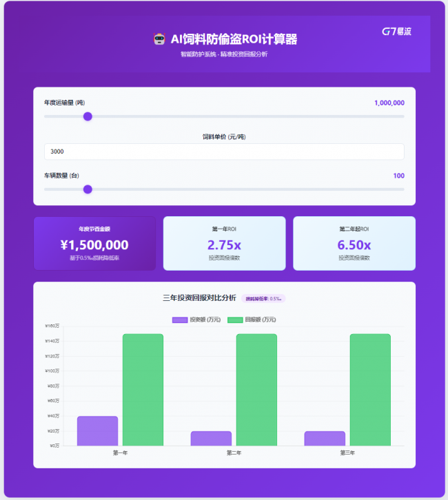Click the purple investment bar for 第二年

click(x=211, y=438)
